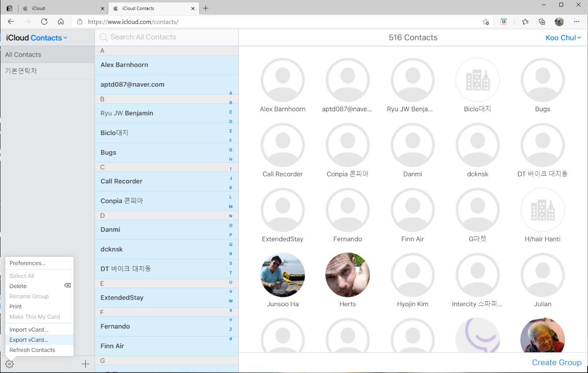
Task: Open the settings gear icon
Action: [9, 364]
